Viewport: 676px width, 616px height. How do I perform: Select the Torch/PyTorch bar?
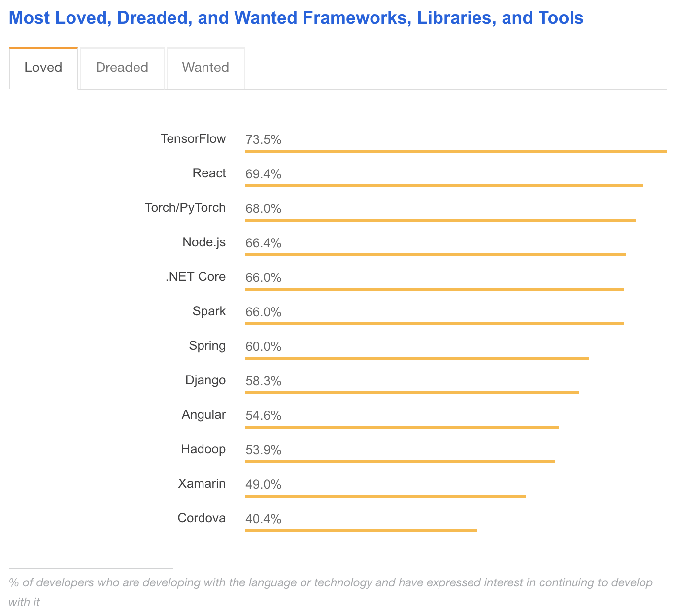point(440,220)
